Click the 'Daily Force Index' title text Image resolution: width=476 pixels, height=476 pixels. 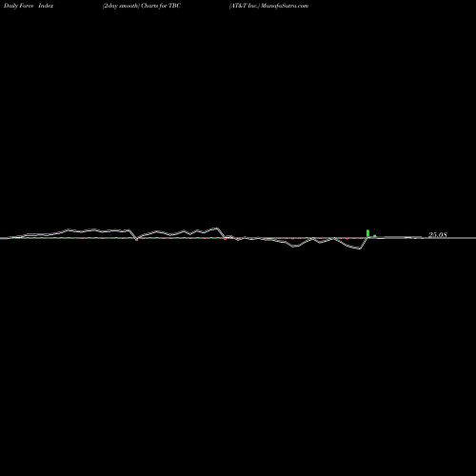click(x=29, y=6)
